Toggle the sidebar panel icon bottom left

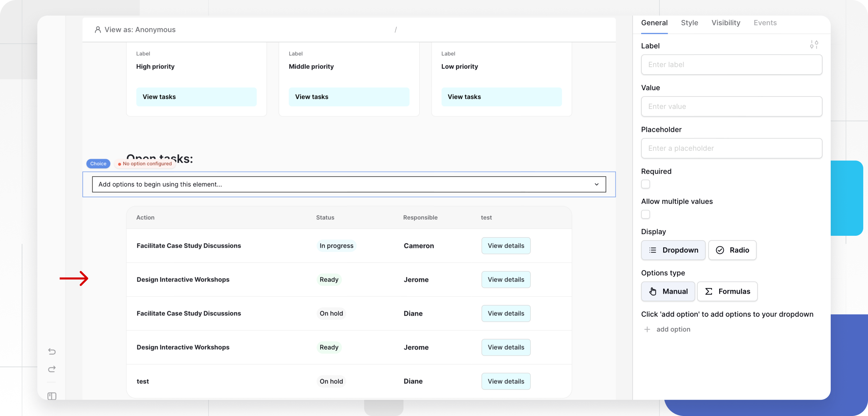[52, 396]
